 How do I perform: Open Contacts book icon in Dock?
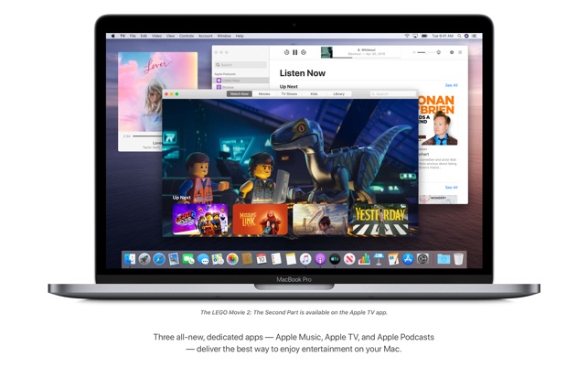(x=247, y=259)
